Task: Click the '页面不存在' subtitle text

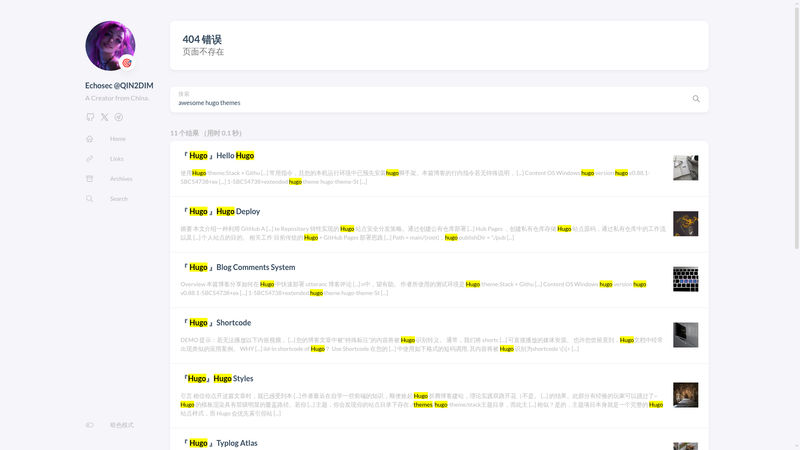Action: [203, 52]
